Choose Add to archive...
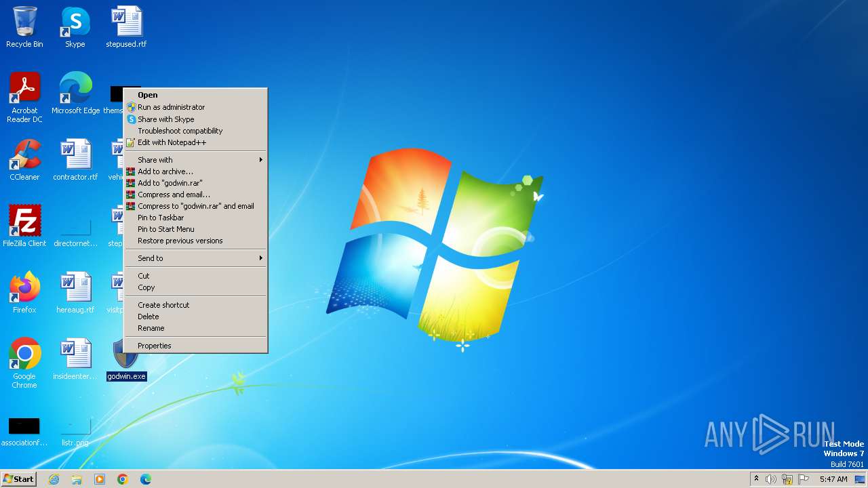The image size is (868, 488). (x=195, y=171)
